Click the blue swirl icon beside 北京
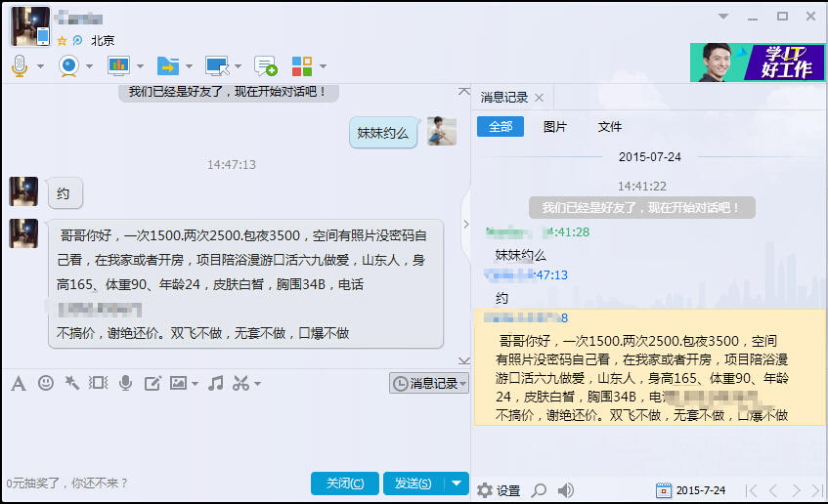The width and height of the screenshot is (828, 504). coord(77,40)
